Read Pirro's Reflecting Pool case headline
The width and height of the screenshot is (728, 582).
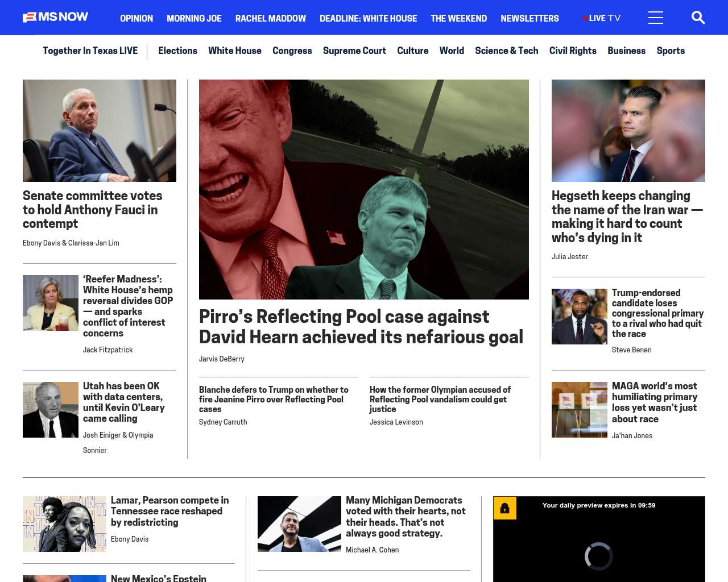pyautogui.click(x=361, y=327)
